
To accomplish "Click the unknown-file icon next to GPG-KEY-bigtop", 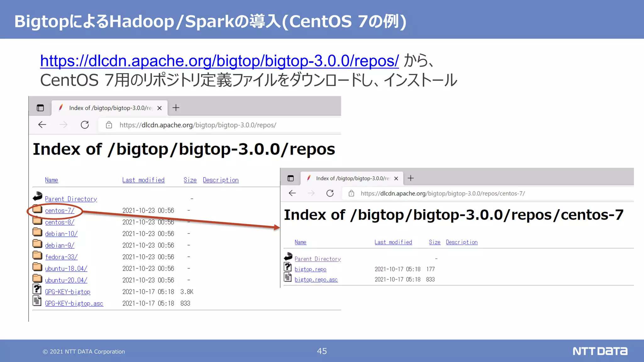I will (37, 289).
